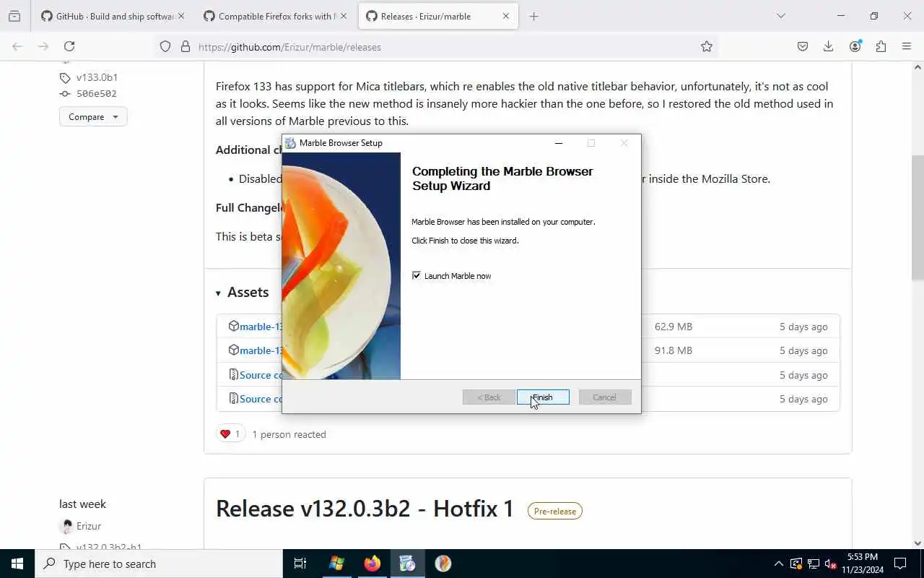Click the Erizur author link
Image resolution: width=924 pixels, height=578 pixels.
[89, 526]
